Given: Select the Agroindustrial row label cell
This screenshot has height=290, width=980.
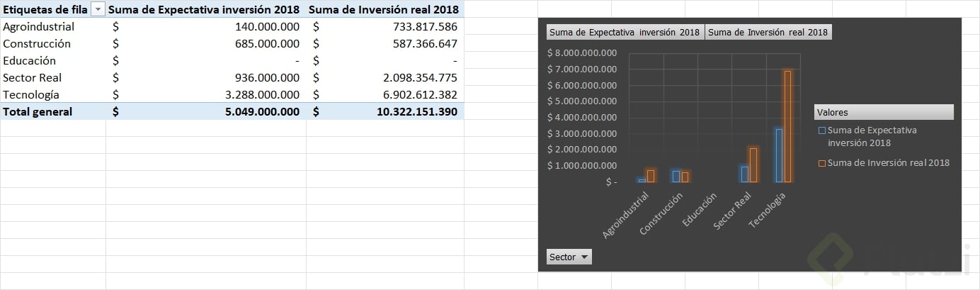Looking at the screenshot, I should click(x=39, y=27).
